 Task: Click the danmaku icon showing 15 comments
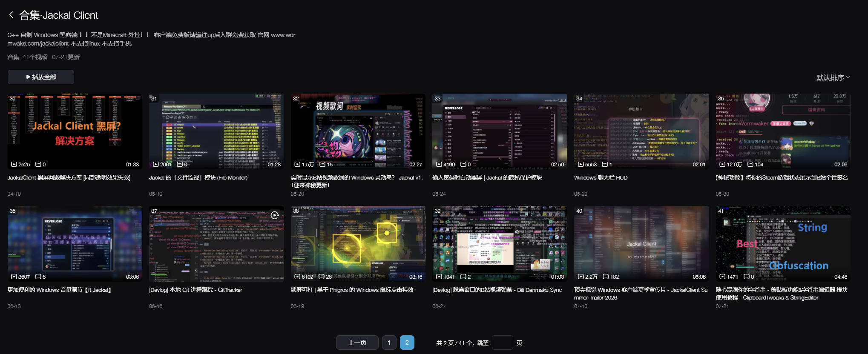point(322,164)
